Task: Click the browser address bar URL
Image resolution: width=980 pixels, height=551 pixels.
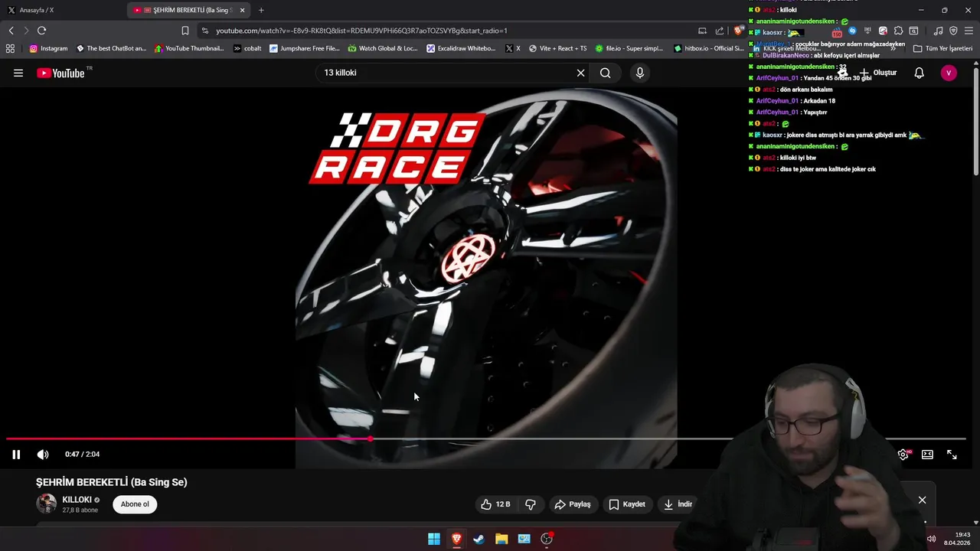Action: (x=361, y=31)
